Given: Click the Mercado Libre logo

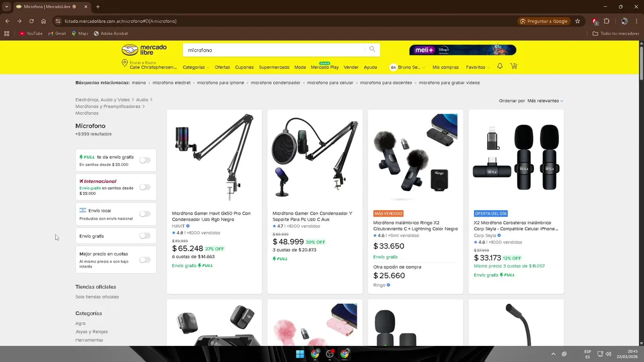Looking at the screenshot, I should pos(144,50).
